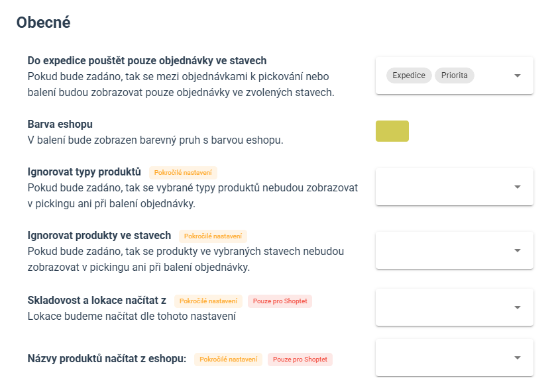
Task: Click the Barva eshopu label
Action: (x=60, y=124)
